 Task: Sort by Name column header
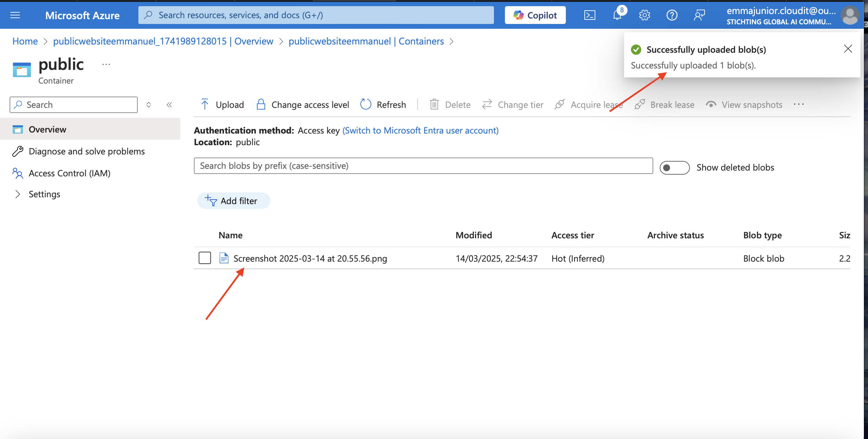point(231,235)
